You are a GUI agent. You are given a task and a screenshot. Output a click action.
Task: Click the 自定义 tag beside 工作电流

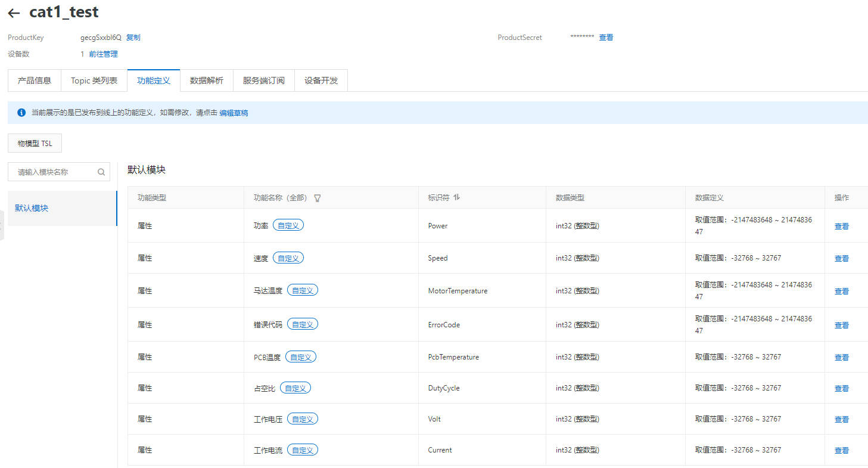click(x=303, y=450)
